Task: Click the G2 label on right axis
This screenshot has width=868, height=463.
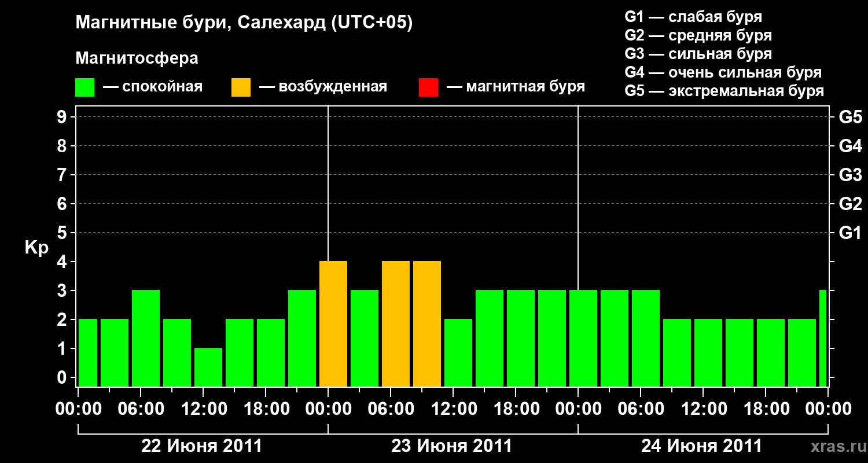Action: 850,204
